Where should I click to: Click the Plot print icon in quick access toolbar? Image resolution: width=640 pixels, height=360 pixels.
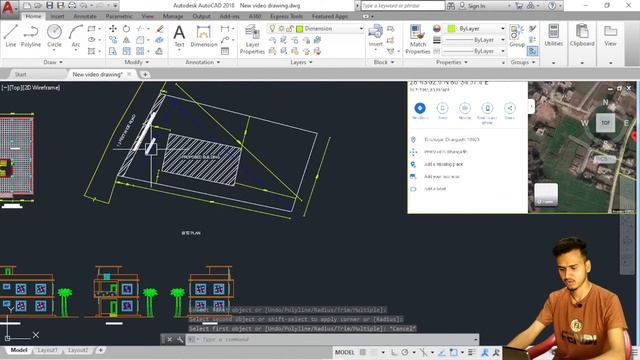click(72, 5)
